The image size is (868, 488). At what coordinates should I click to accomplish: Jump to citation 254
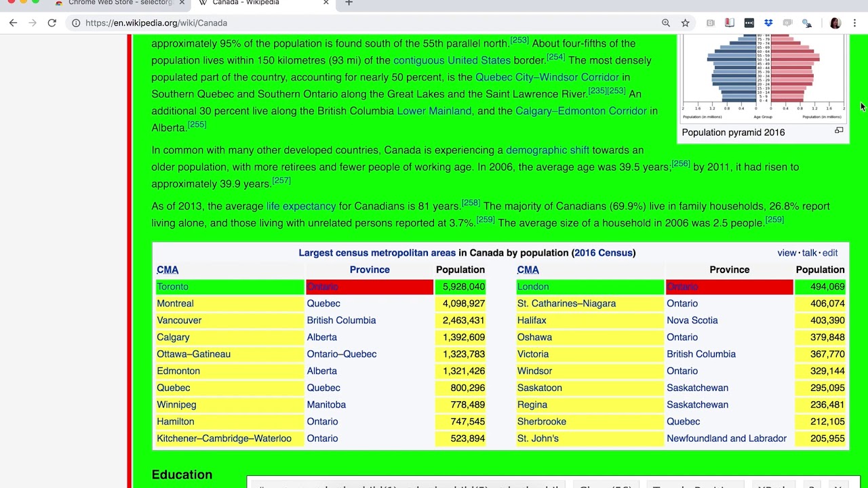point(555,58)
